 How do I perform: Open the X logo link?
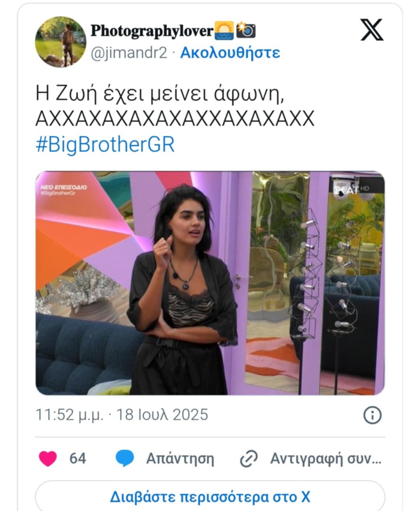[372, 30]
